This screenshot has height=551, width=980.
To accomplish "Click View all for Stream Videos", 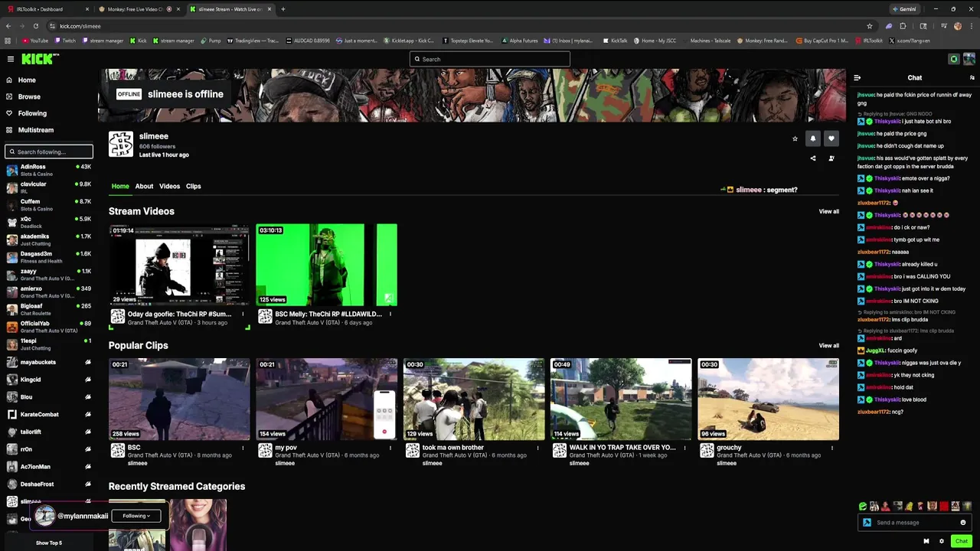I will (x=828, y=211).
